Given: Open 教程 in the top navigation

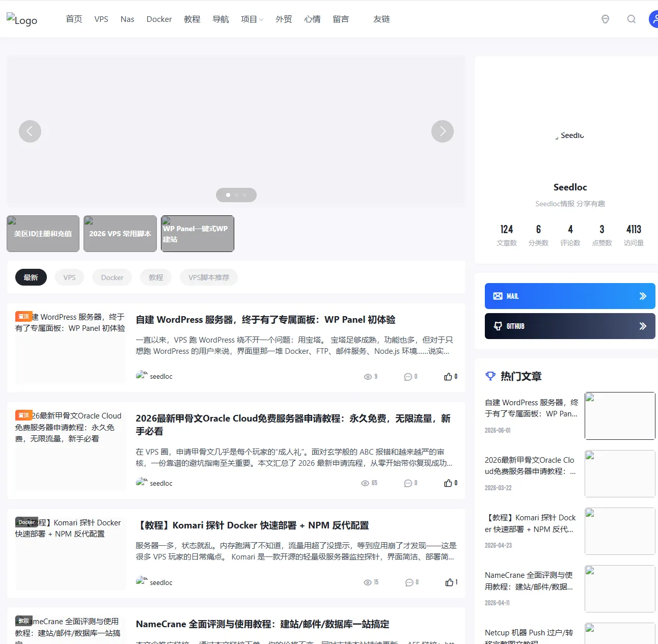Looking at the screenshot, I should pos(192,19).
